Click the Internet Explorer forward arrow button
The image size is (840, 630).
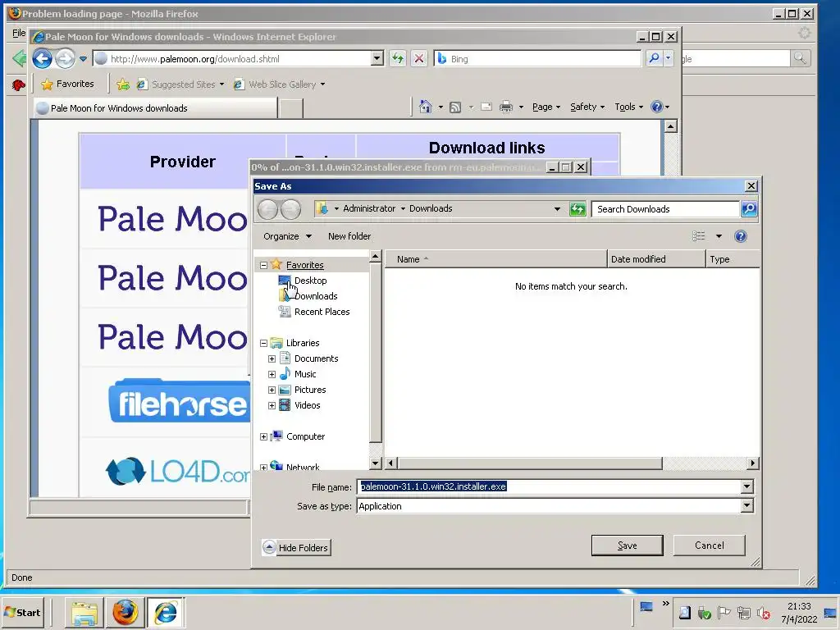[x=66, y=58]
